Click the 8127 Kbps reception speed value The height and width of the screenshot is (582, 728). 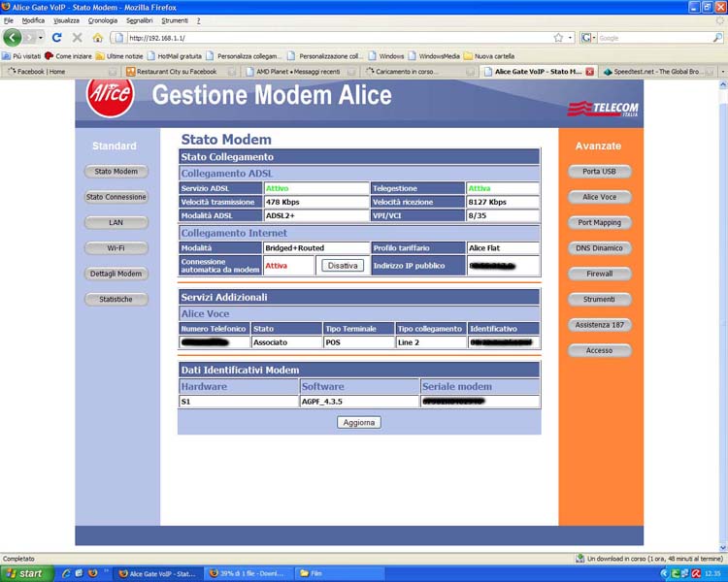[x=487, y=202]
